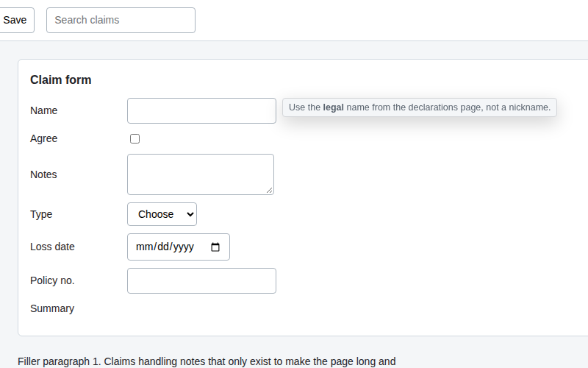The width and height of the screenshot is (588, 368).
Task: Click the Policy no. input field
Action: (201, 281)
